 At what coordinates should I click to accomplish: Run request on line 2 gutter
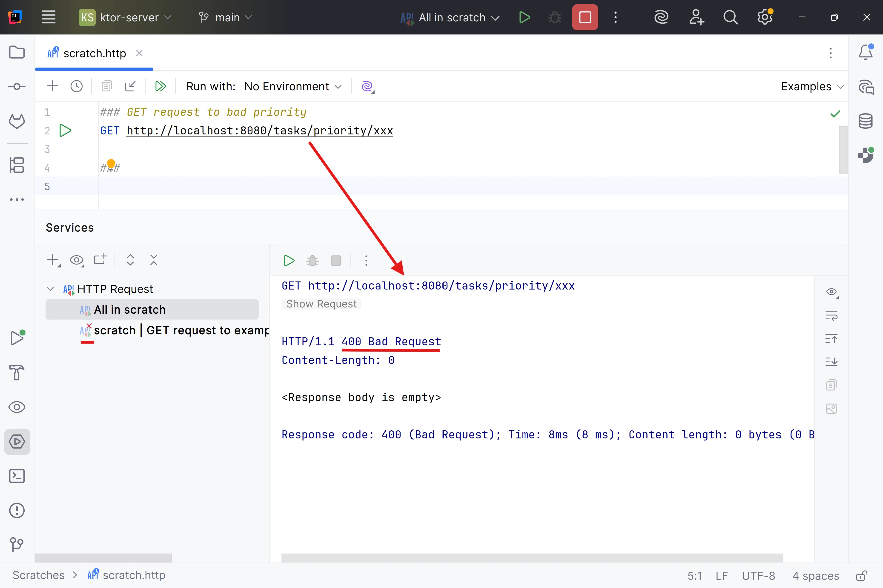tap(65, 131)
